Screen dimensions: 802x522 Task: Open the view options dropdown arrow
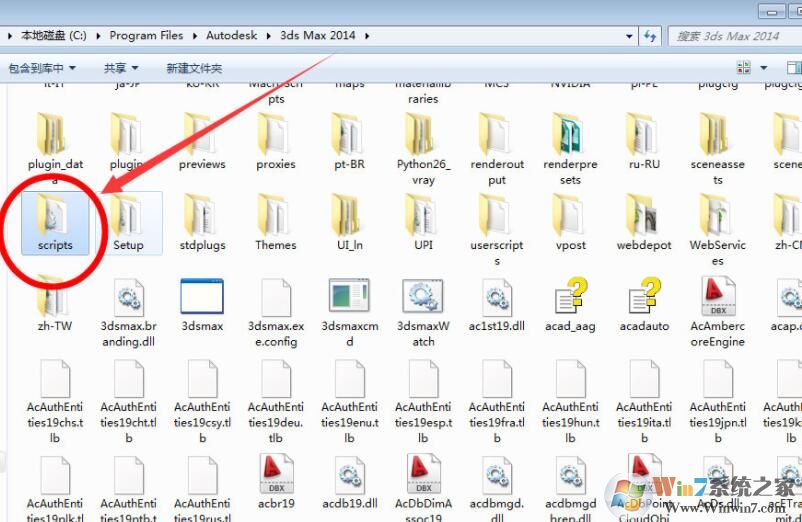[x=764, y=67]
